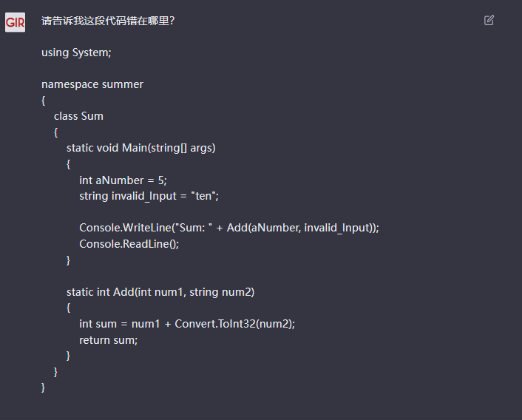
Task: Click the opening brace below 'namespace summer'
Action: pyautogui.click(x=44, y=100)
